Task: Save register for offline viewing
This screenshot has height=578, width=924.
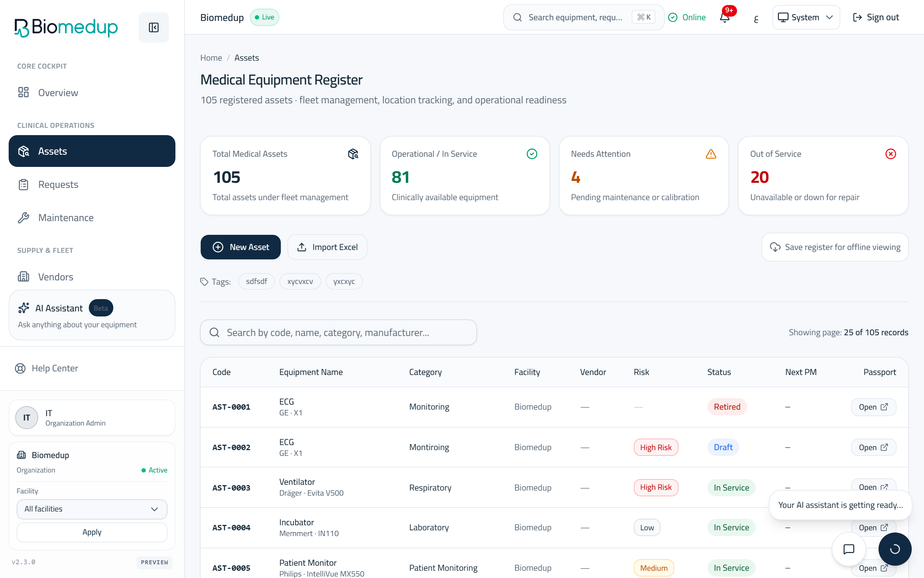Action: 835,247
